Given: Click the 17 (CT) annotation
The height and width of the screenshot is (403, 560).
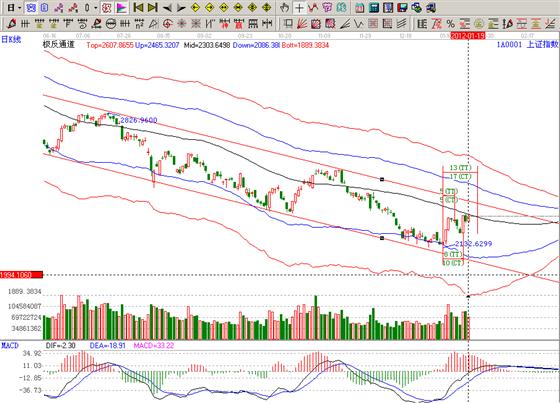Looking at the screenshot, I should tap(460, 176).
